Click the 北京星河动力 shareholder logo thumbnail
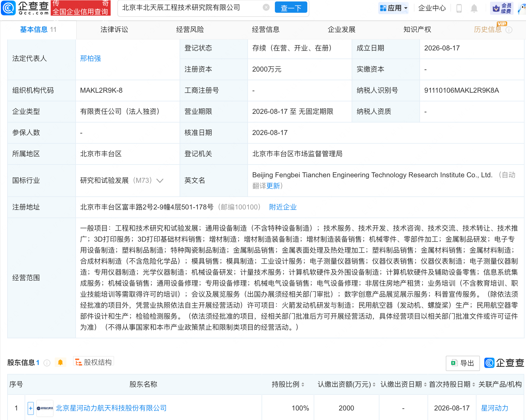The height and width of the screenshot is (420, 526). [x=45, y=408]
